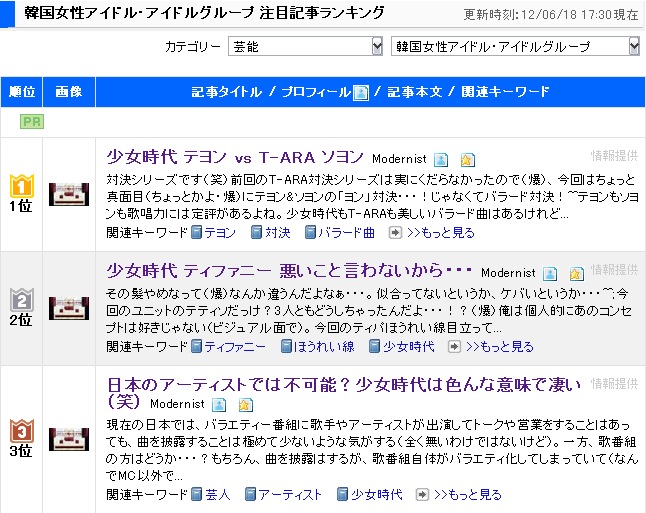Screen dimensions: 646x513
Task: Click the silver 2位 rank crown icon
Action: coord(21,300)
